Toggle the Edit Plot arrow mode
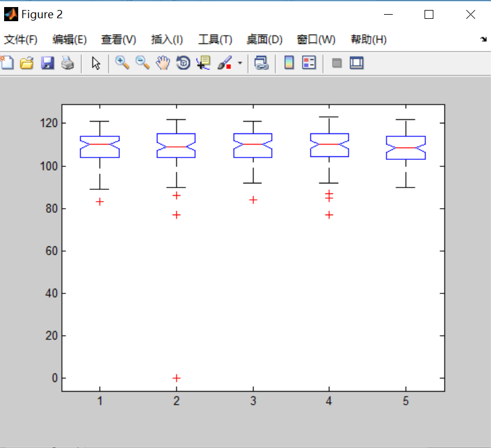The height and width of the screenshot is (448, 491). [x=96, y=63]
